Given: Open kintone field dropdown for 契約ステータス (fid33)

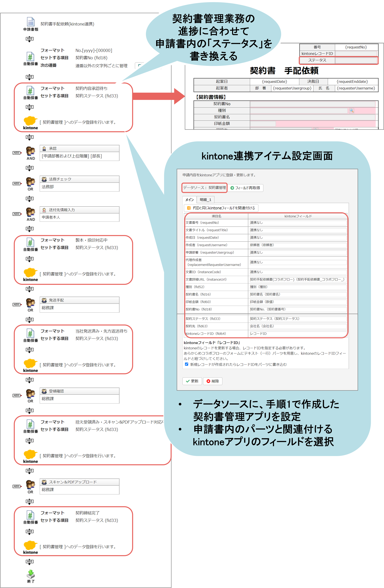Looking at the screenshot, I should (298, 319).
